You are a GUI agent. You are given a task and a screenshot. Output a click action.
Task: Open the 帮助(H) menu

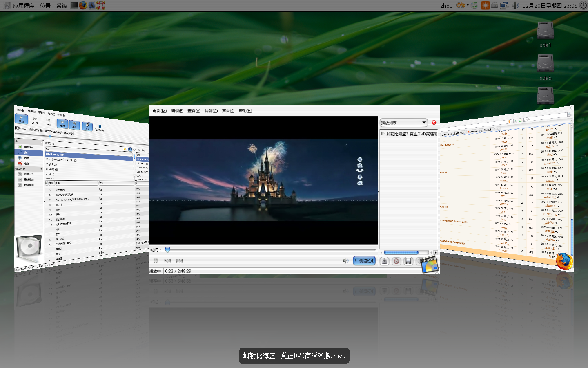click(x=245, y=111)
